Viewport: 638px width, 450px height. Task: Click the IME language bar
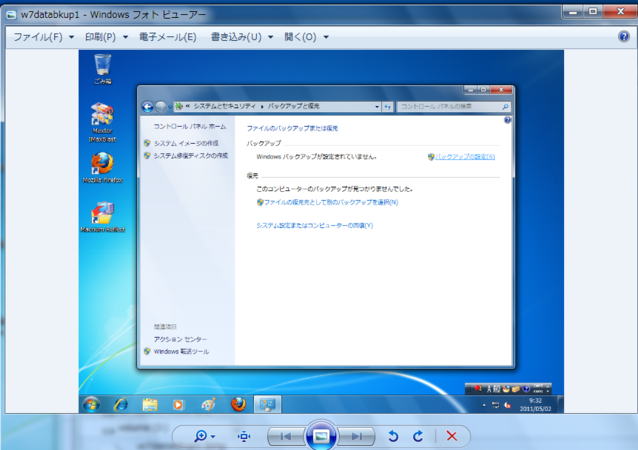click(x=508, y=389)
